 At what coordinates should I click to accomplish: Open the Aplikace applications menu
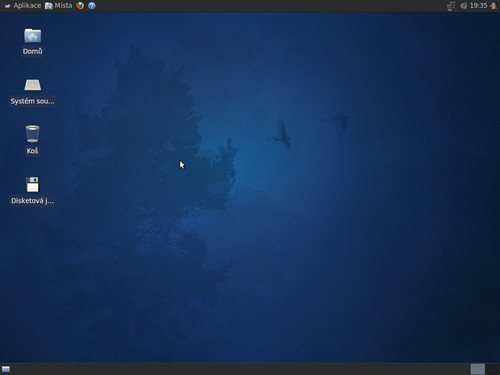(22, 6)
